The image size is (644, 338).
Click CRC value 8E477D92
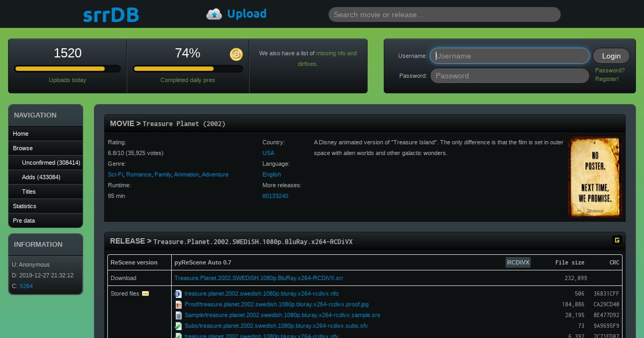tap(606, 315)
